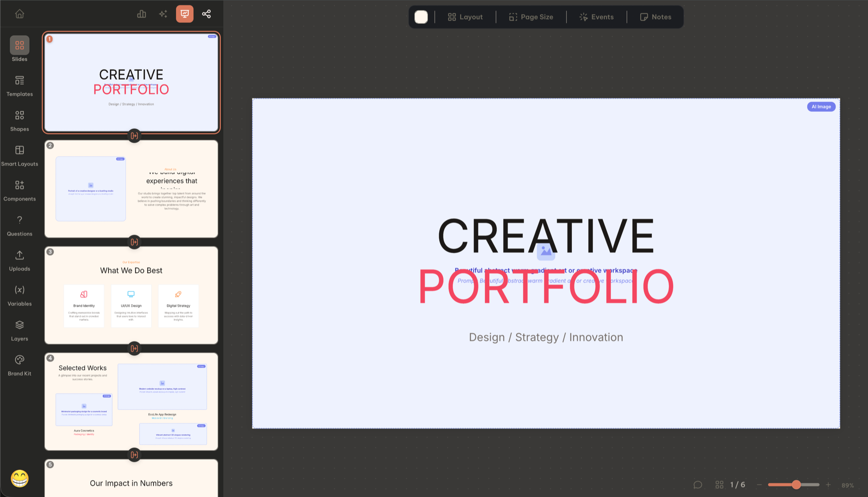This screenshot has height=497, width=868.
Task: Open the Layers panel
Action: click(19, 330)
